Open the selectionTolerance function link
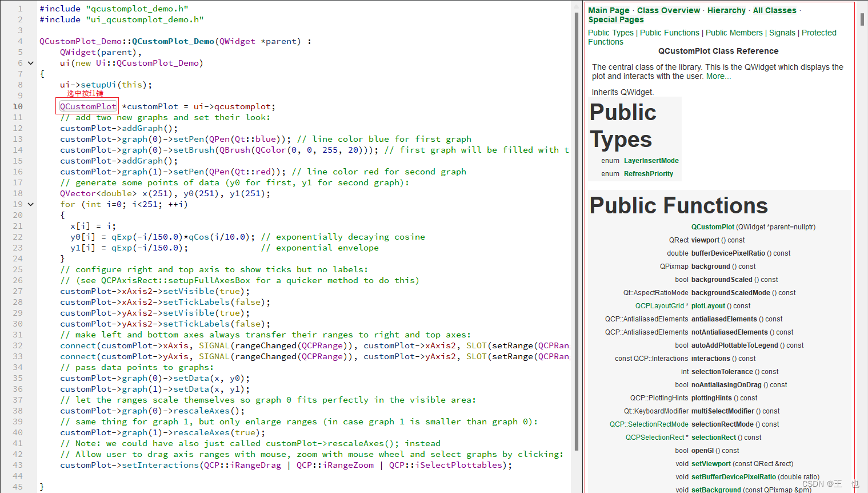 pyautogui.click(x=722, y=372)
